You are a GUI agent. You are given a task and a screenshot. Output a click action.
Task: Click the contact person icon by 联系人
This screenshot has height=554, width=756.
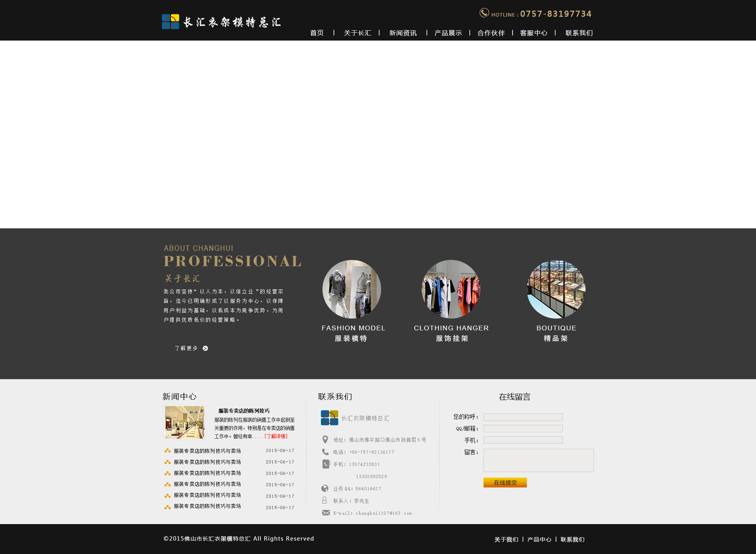coord(324,500)
